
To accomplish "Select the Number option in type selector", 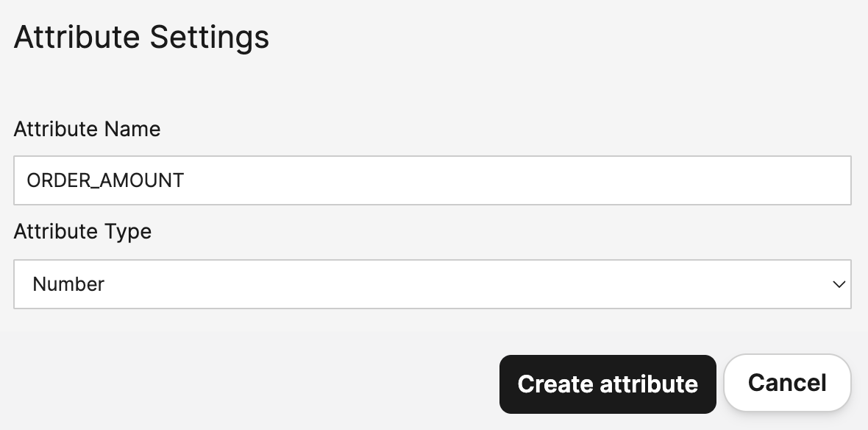I will (x=69, y=284).
